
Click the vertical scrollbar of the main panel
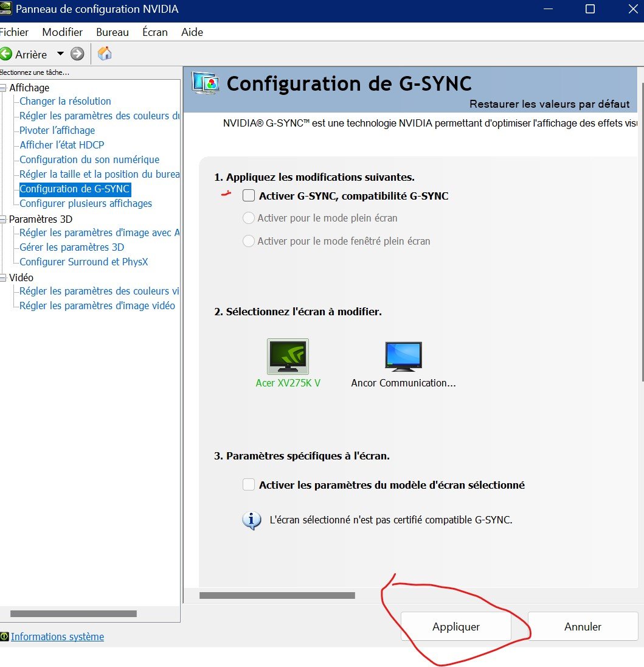[642, 232]
